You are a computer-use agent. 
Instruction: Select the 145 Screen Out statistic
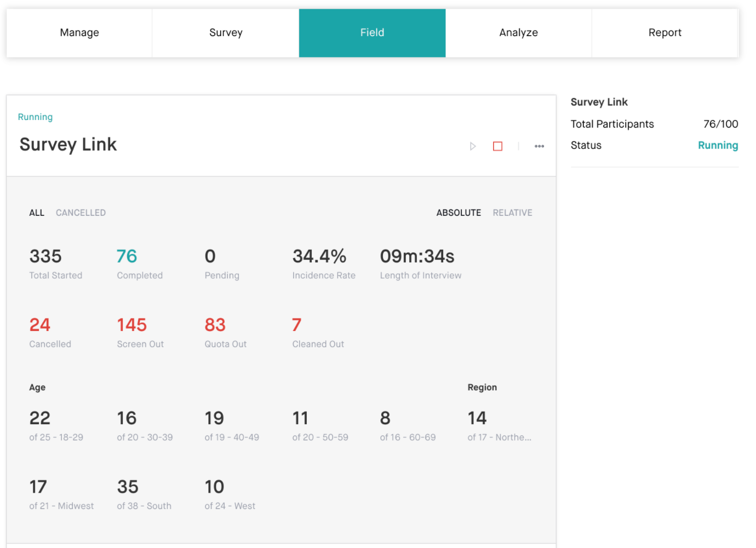coord(132,325)
